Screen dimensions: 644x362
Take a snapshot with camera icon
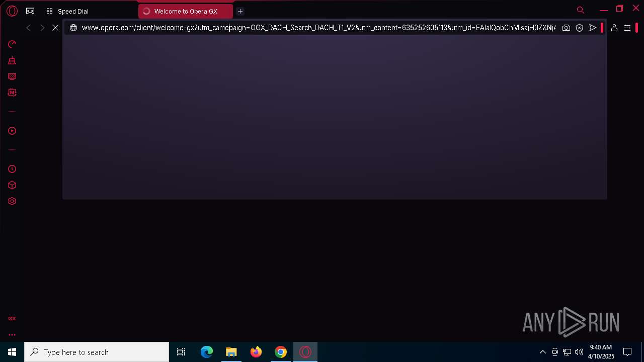566,28
